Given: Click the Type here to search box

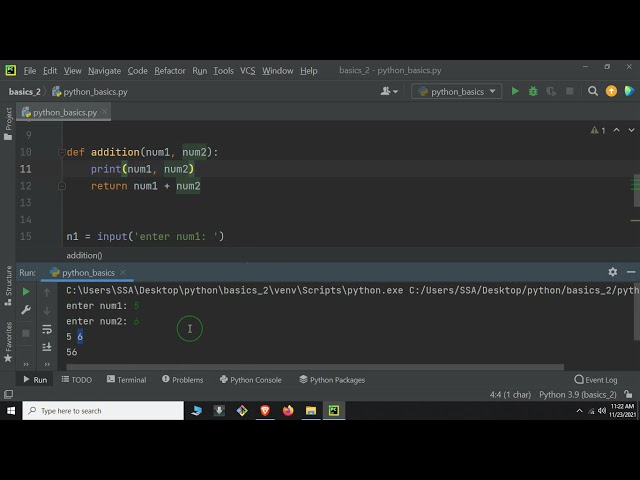Looking at the screenshot, I should click(103, 411).
